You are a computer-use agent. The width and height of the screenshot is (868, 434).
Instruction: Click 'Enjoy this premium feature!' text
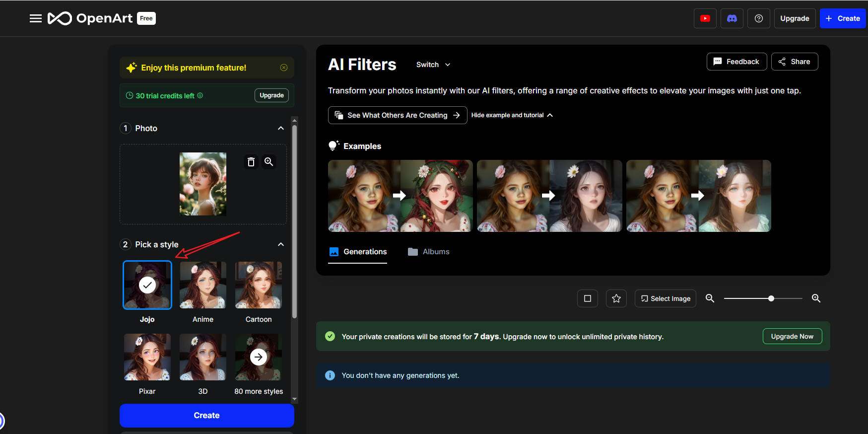(x=194, y=68)
